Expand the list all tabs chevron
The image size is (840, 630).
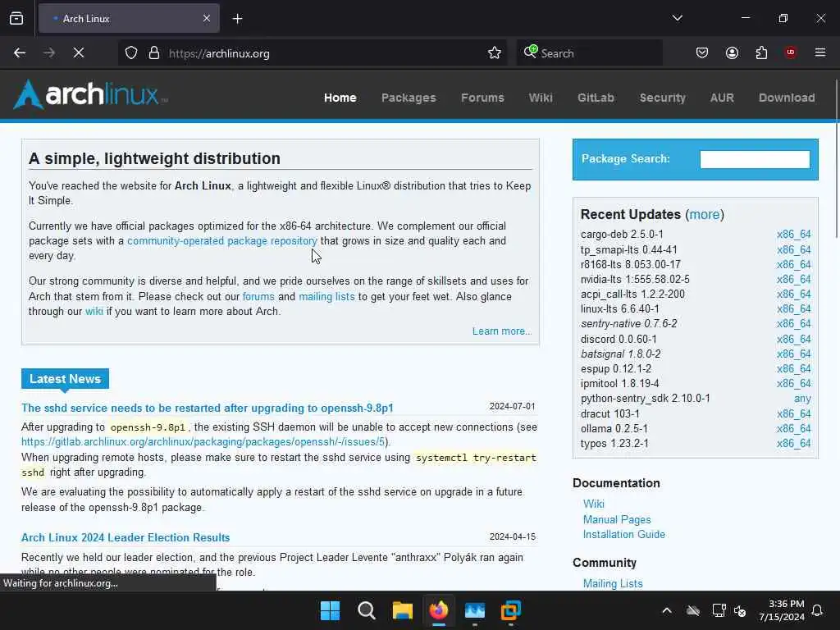coord(677,18)
